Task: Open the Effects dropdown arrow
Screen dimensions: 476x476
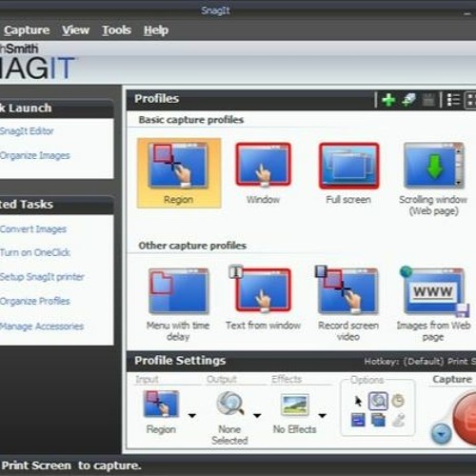Action: tap(323, 415)
